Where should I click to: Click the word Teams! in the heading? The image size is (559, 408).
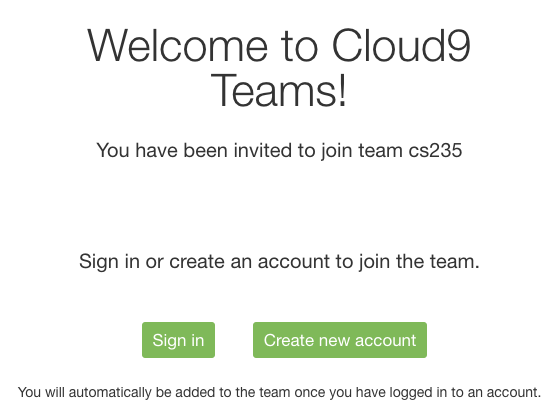pos(279,89)
